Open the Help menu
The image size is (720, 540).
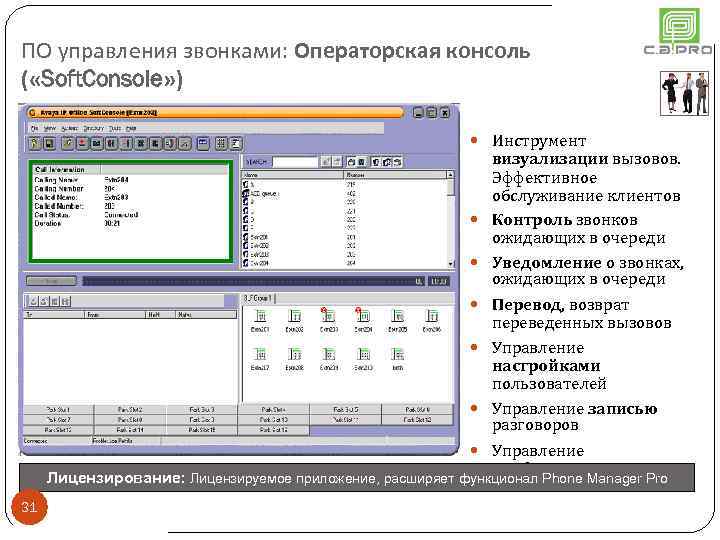click(131, 129)
